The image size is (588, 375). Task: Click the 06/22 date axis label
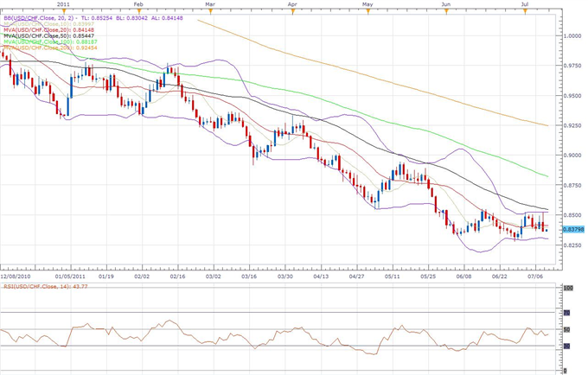coord(500,276)
